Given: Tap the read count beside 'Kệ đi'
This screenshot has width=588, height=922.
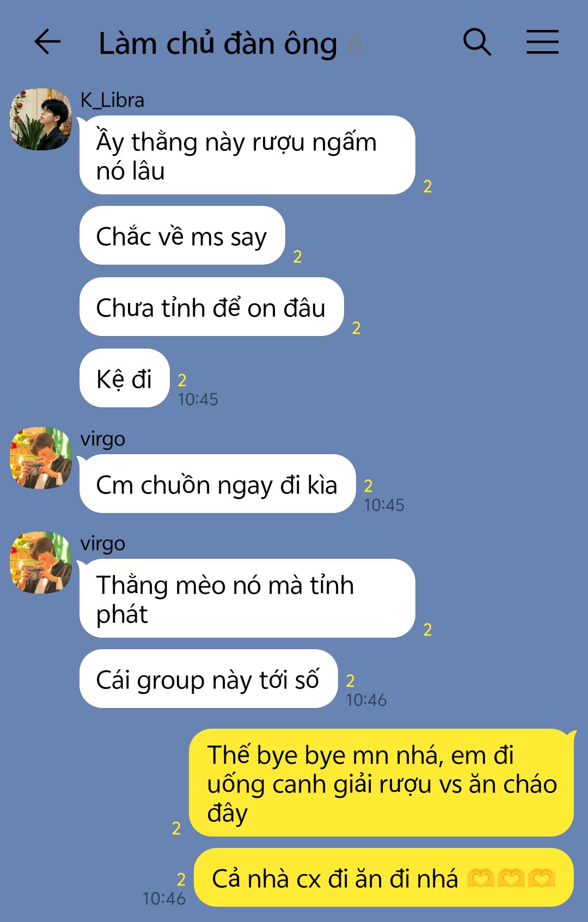Looking at the screenshot, I should (x=182, y=380).
